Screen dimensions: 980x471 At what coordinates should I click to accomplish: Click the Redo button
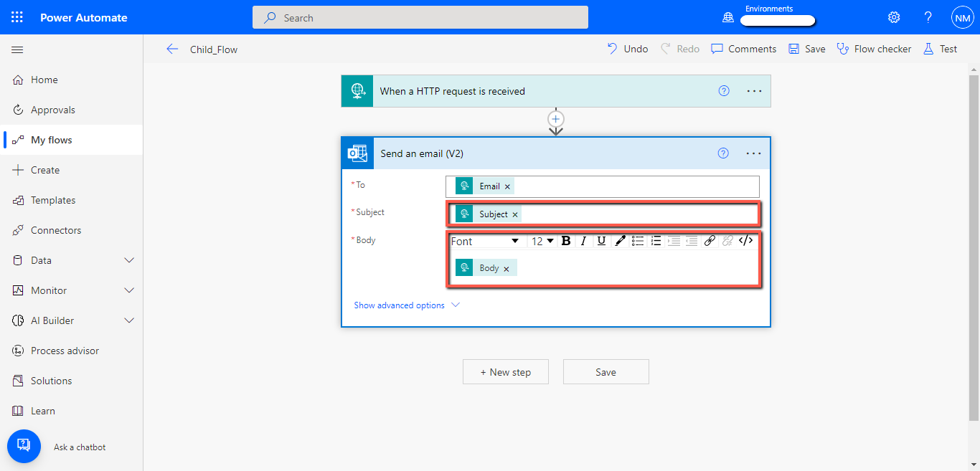pos(679,49)
